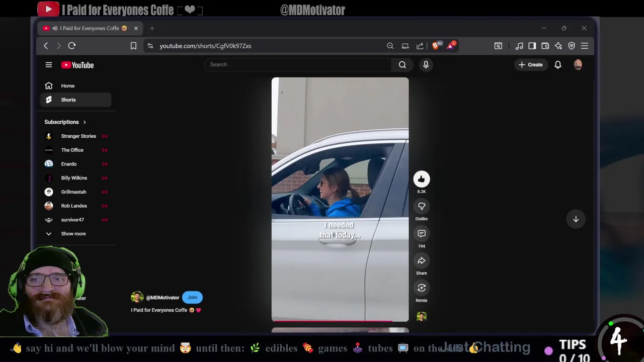Open the sound source thumbnail below Remix
Viewport: 644px width, 362px height.
pos(422,316)
